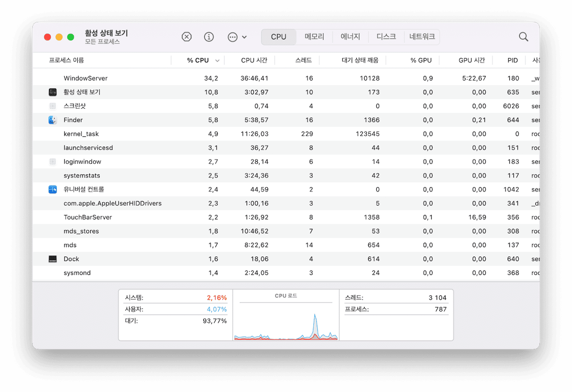
Task: Switch to the 메모리 tab
Action: [314, 37]
